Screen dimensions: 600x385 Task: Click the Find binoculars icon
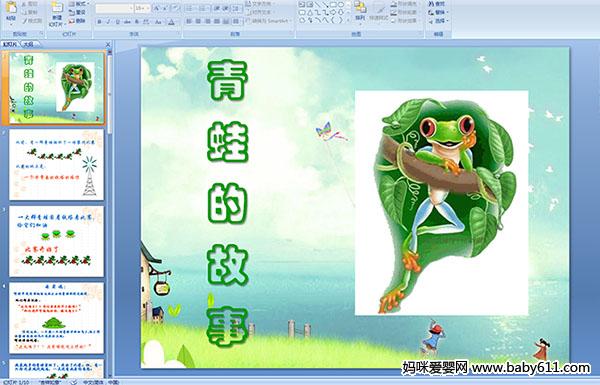pos(431,4)
